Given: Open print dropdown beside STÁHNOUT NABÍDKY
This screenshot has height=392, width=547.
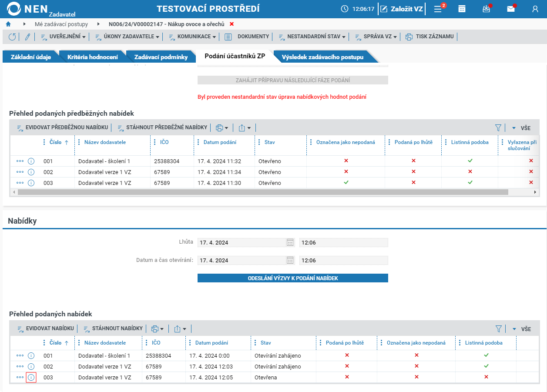Looking at the screenshot, I should (x=158, y=329).
